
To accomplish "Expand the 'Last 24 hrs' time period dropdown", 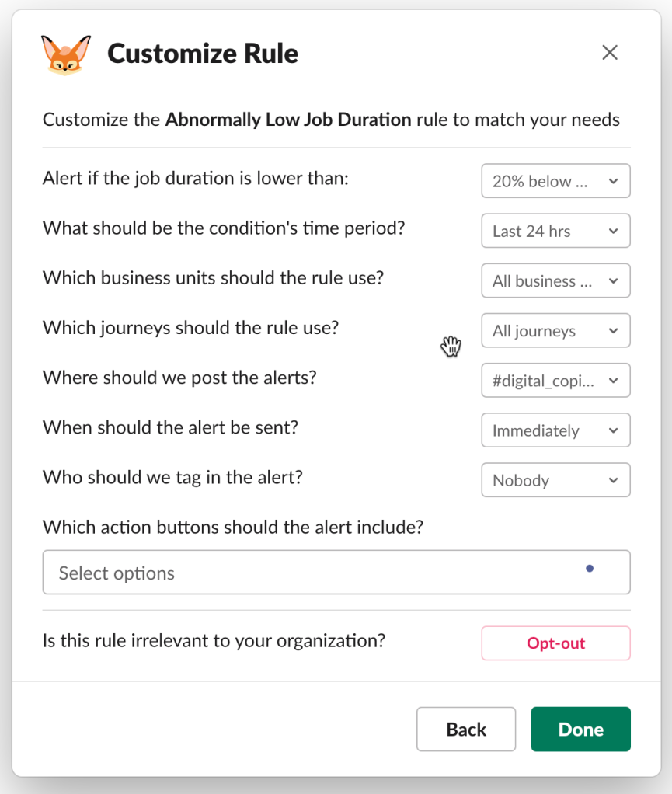I will (555, 231).
